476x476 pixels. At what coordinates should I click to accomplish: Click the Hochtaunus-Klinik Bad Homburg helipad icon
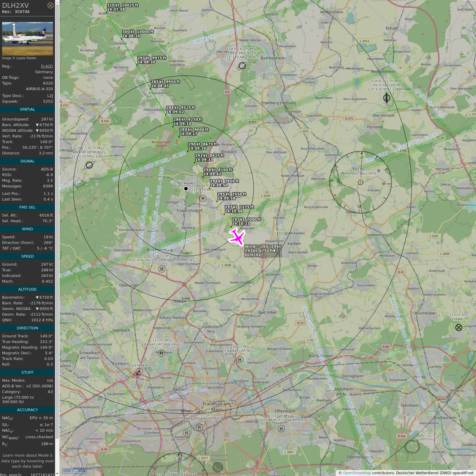pos(162,269)
